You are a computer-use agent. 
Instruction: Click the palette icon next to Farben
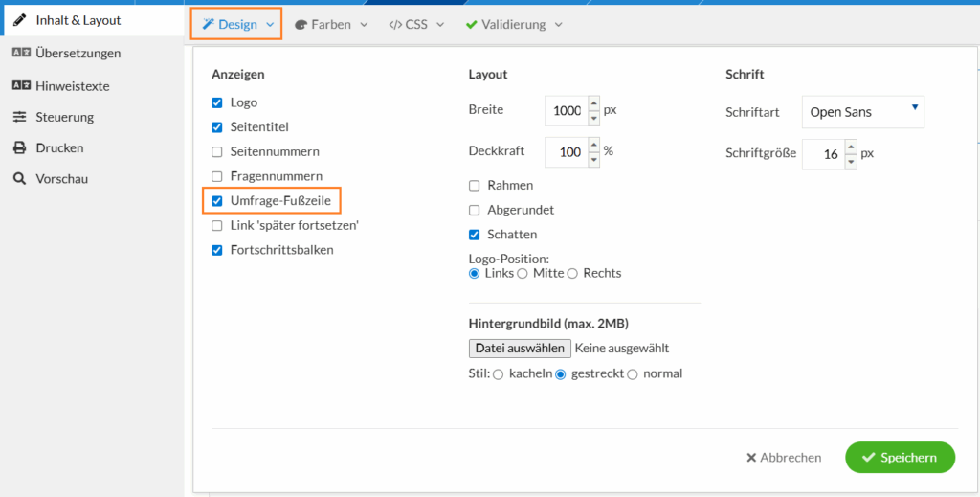click(x=300, y=25)
